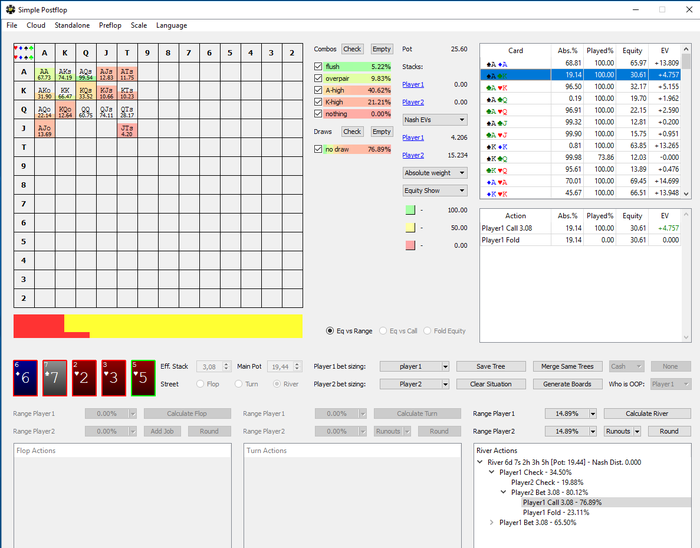Open the Equity Show dropdown
Viewport: 700px width, 548px height.
click(435, 191)
